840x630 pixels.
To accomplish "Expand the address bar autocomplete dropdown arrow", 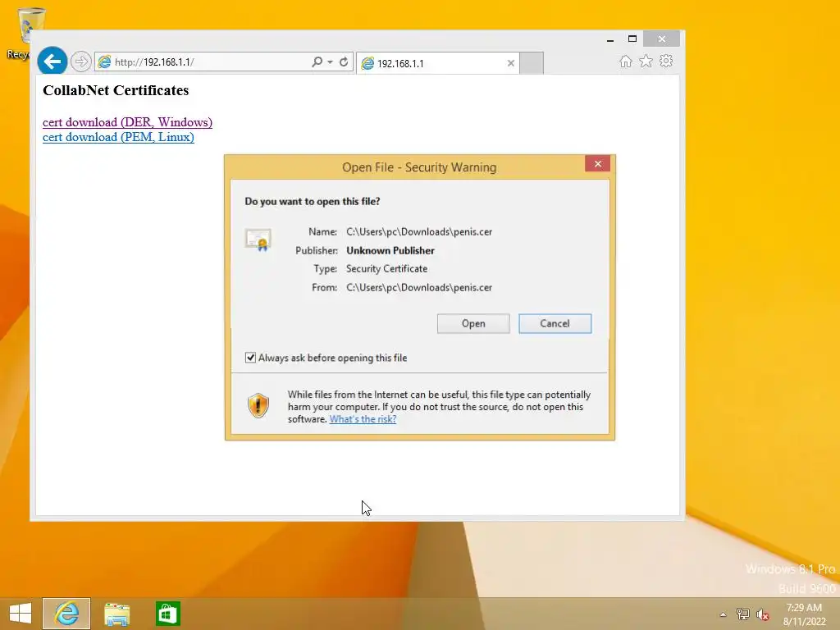I will tap(330, 62).
